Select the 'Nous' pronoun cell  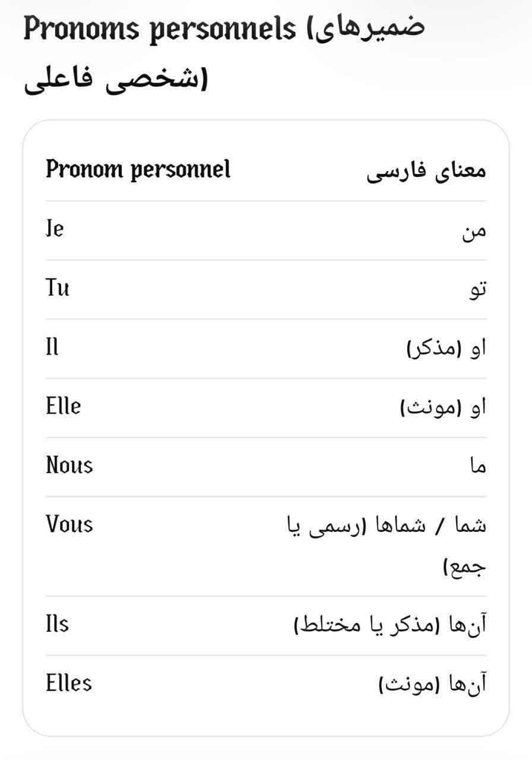tap(69, 465)
